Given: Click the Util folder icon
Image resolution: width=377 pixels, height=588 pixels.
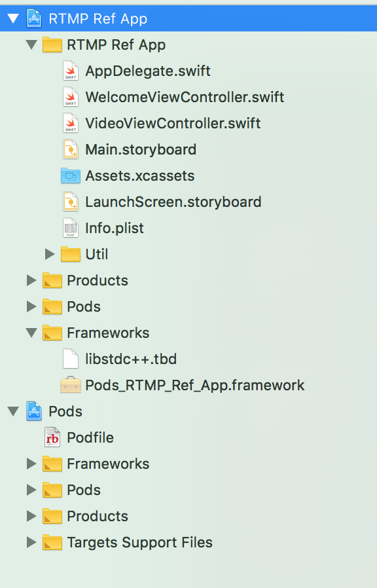Looking at the screenshot, I should point(71,254).
